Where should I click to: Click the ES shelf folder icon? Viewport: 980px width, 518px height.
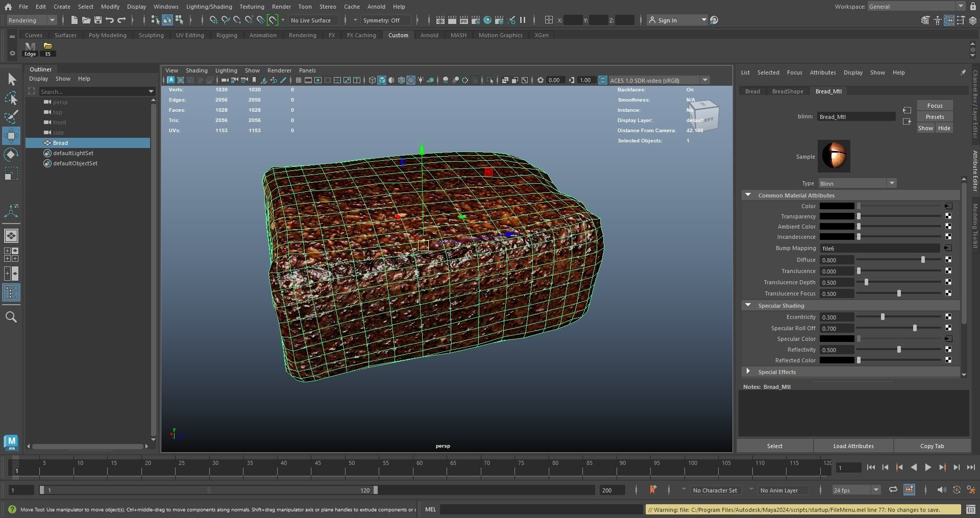tap(48, 49)
